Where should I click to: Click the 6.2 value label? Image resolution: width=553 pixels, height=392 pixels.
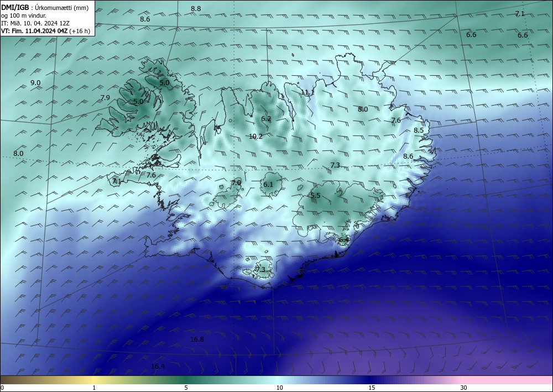267,119
